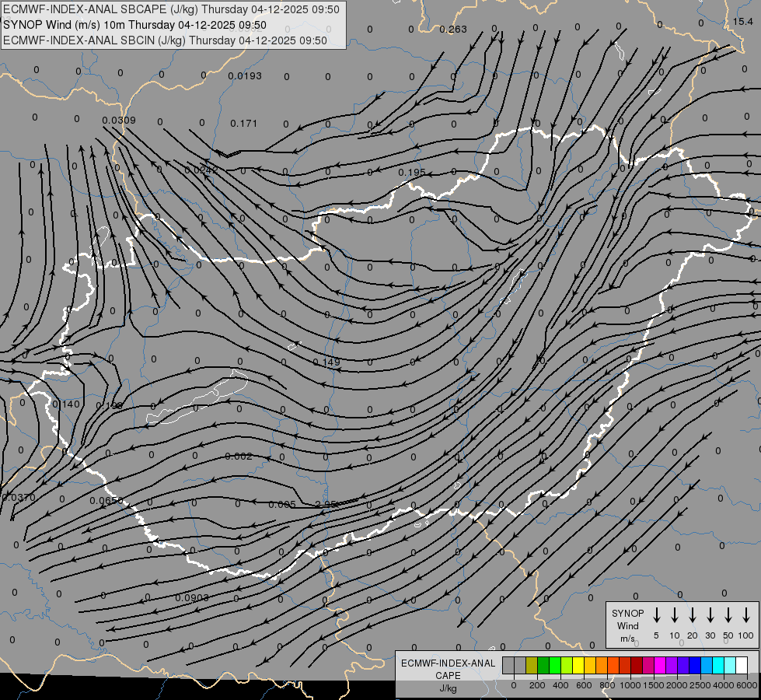
Task: Pick the olive swatch in the CAPE legend
Action: [x=532, y=665]
